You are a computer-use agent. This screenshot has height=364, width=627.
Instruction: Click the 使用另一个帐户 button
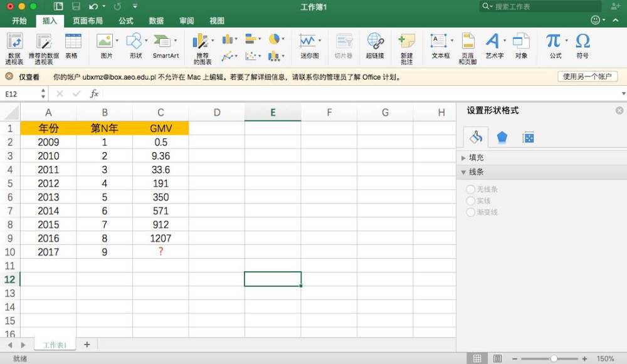pyautogui.click(x=587, y=76)
